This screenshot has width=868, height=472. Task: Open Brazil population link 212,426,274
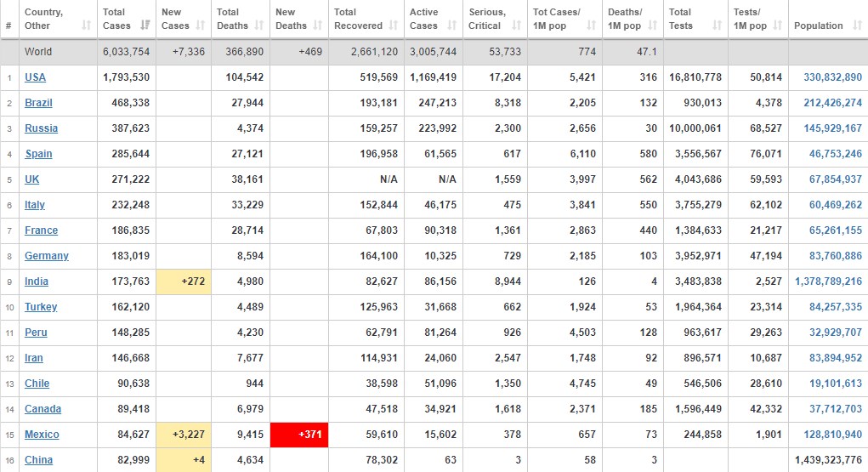point(832,103)
